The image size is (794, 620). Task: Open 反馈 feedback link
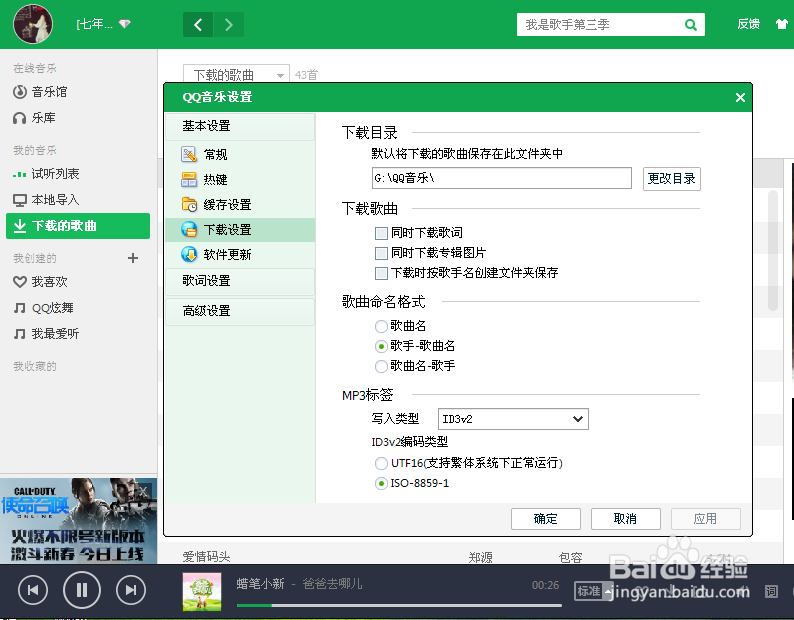748,24
